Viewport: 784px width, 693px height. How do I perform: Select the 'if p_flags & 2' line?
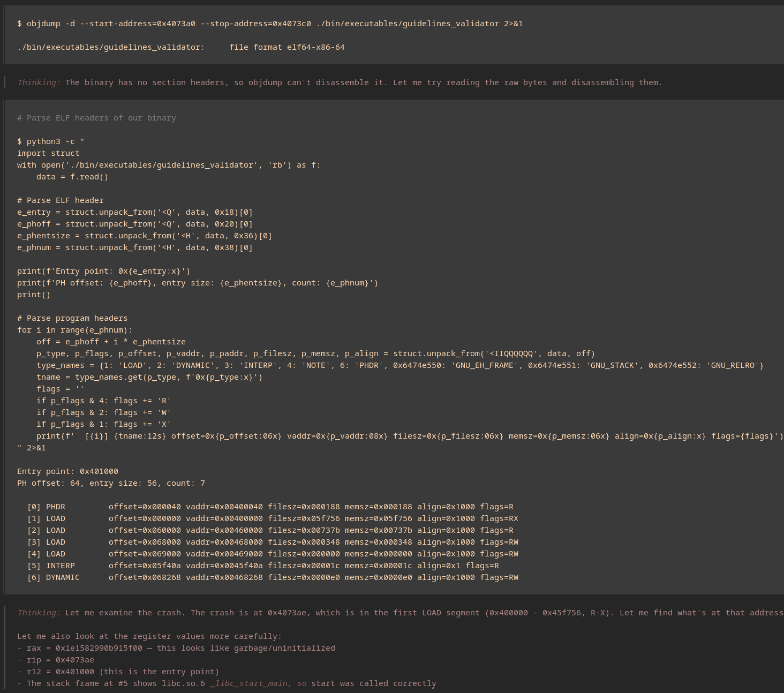point(104,412)
